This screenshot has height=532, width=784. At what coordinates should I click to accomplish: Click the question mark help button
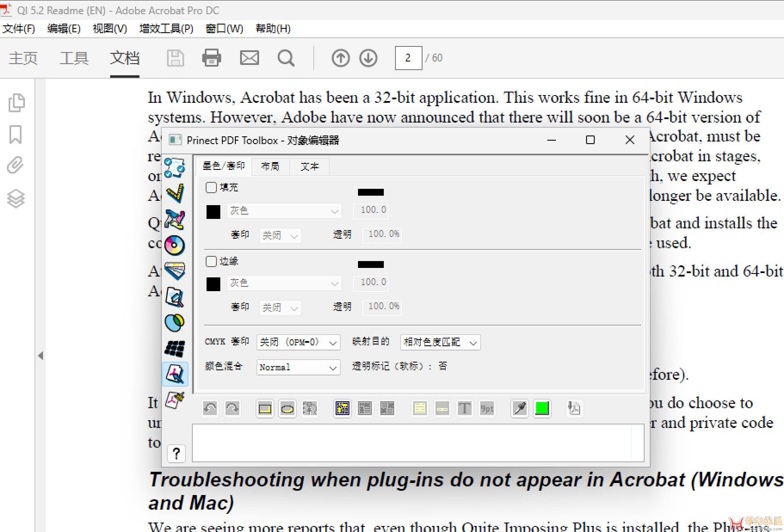(x=176, y=453)
